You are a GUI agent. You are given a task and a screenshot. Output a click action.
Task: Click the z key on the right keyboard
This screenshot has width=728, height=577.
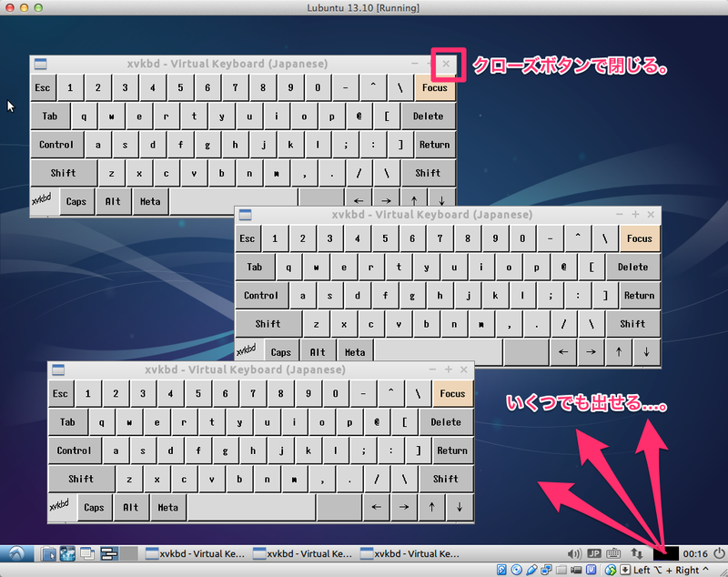click(316, 324)
